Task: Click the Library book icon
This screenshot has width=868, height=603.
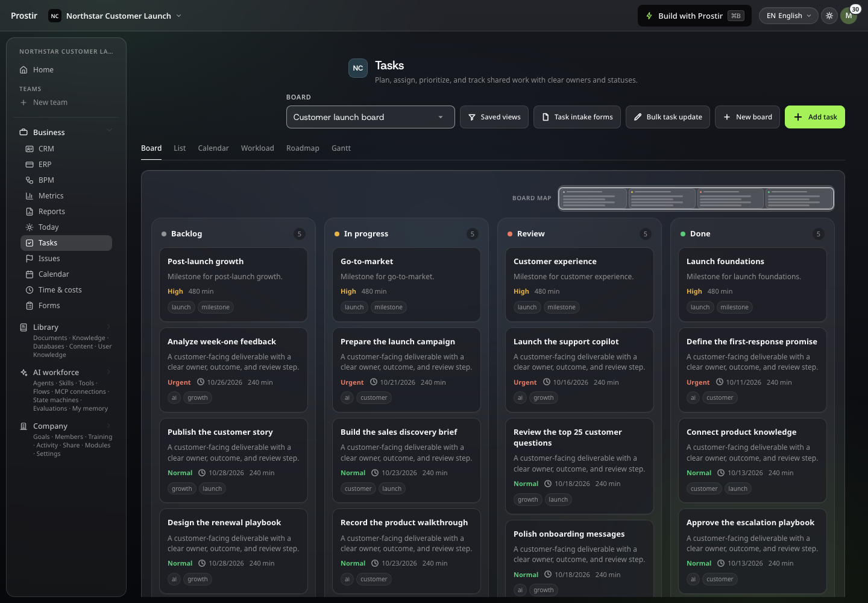Action: [24, 327]
